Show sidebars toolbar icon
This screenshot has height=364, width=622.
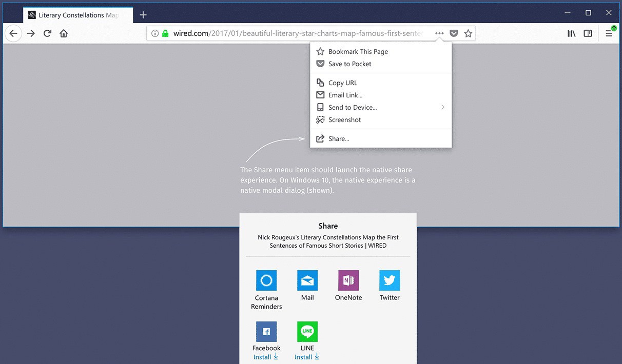click(x=588, y=33)
